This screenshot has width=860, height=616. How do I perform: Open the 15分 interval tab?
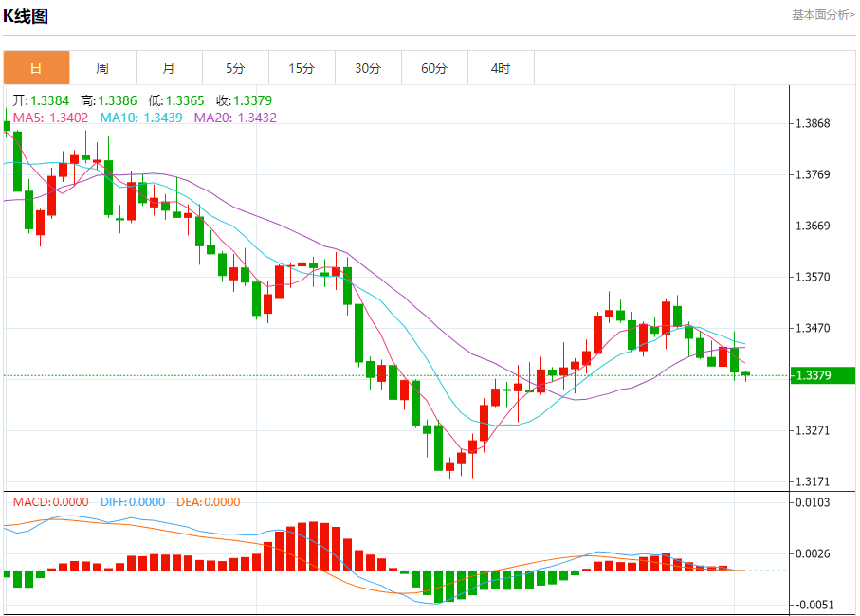click(x=302, y=68)
